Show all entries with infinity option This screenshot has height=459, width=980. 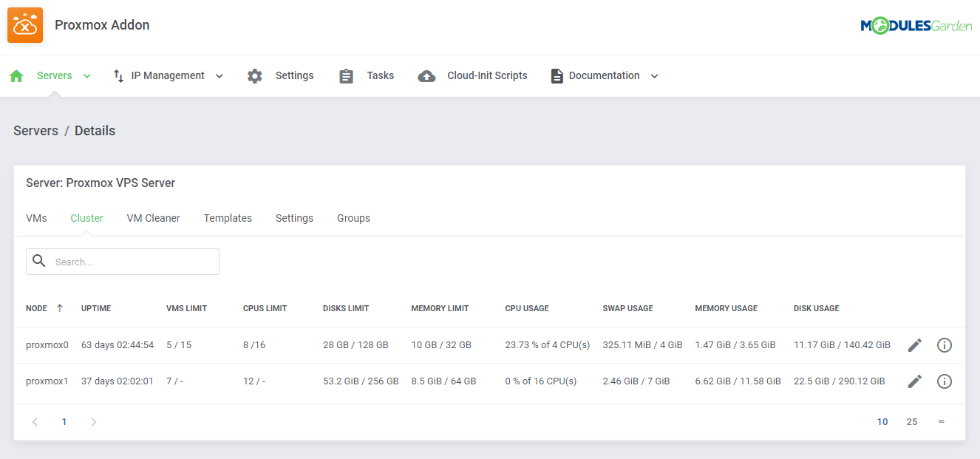click(942, 422)
